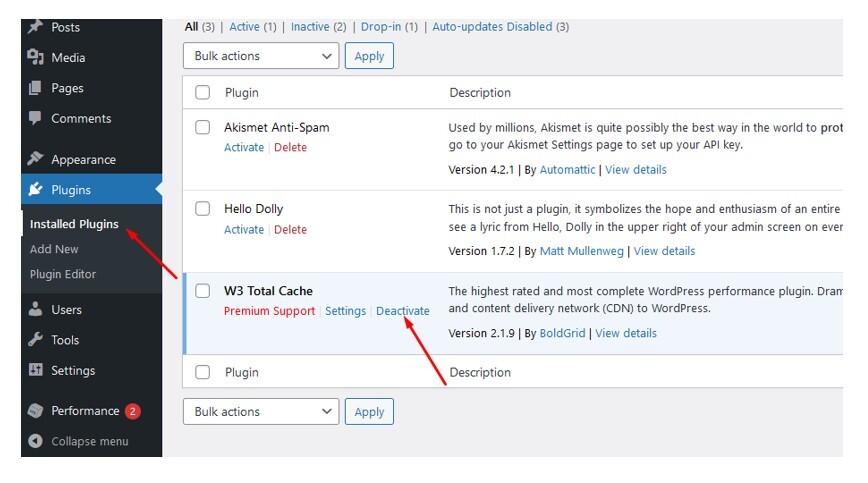Open Installed Plugins submenu item
Screen dimensions: 868x483
coord(74,224)
